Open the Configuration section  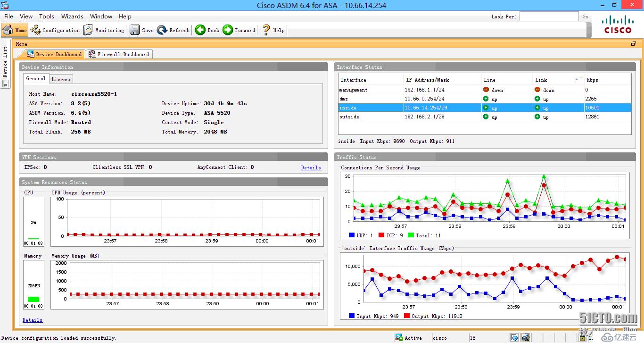[55, 30]
